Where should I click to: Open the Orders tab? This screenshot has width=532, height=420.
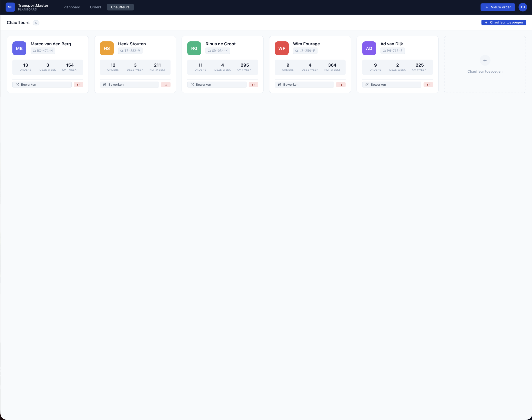point(96,7)
